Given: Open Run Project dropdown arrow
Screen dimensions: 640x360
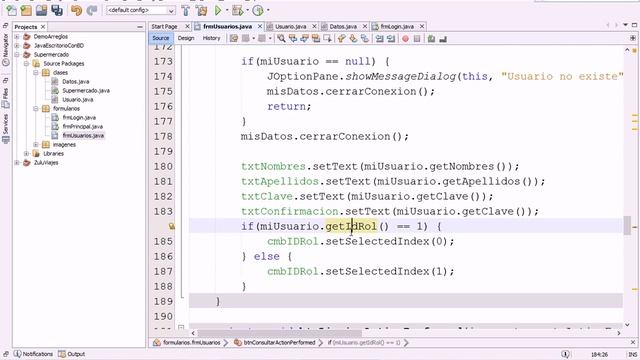Looking at the screenshot, I should pos(227,10).
